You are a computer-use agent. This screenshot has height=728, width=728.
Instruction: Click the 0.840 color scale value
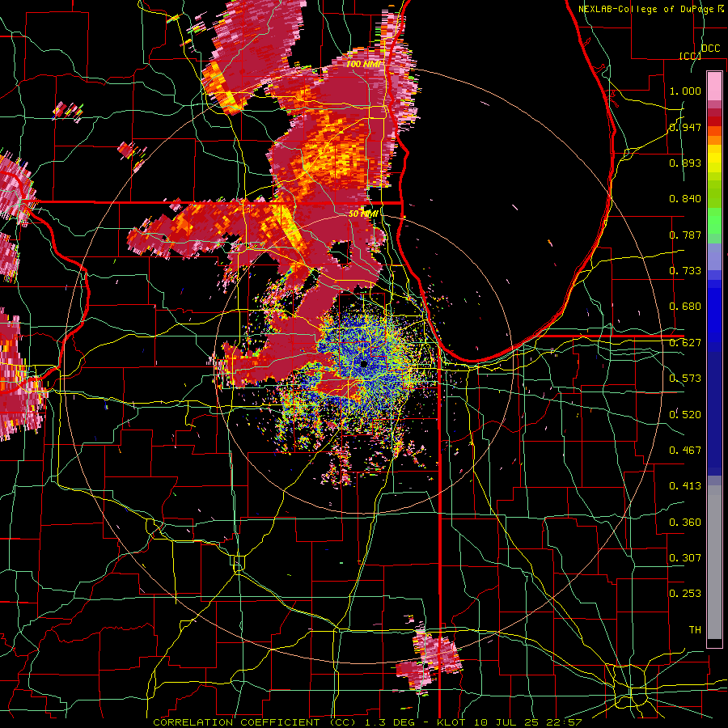pyautogui.click(x=685, y=199)
